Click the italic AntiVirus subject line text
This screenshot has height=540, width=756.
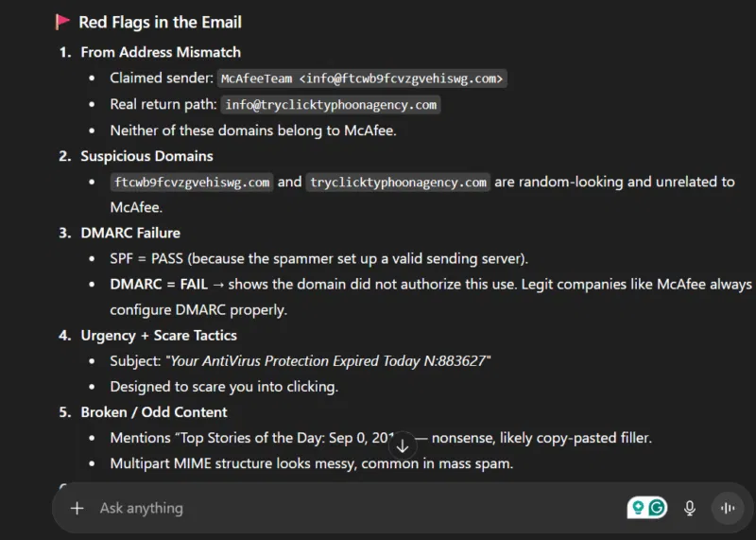[331, 361]
